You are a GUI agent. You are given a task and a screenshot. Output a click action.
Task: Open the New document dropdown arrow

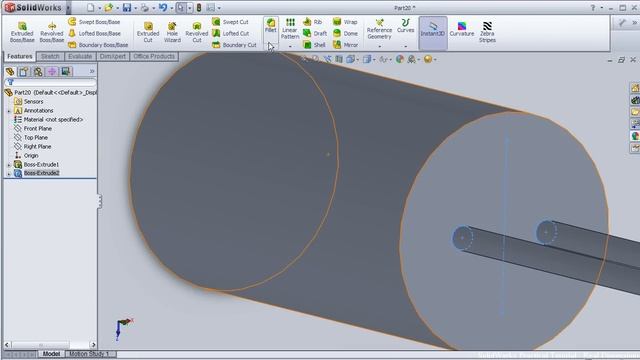click(99, 8)
